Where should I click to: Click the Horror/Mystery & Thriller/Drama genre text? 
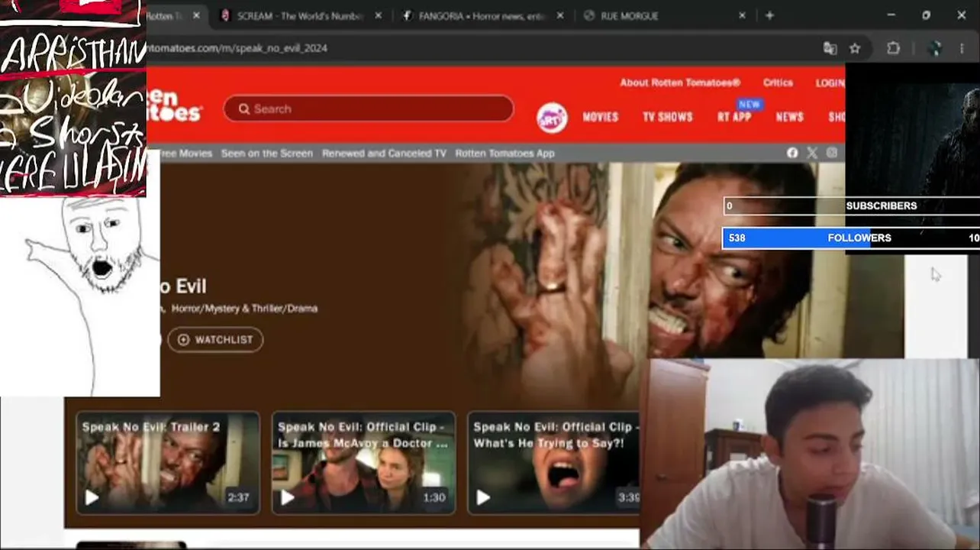[244, 309]
